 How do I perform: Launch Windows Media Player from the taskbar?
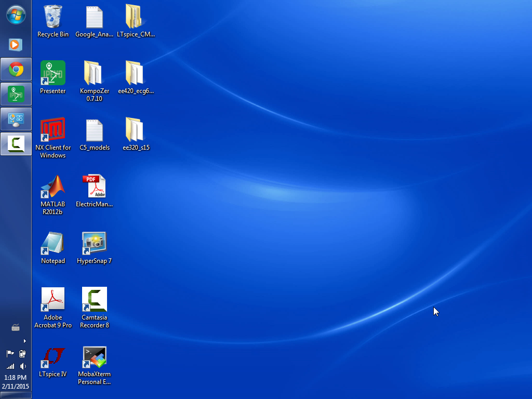(16, 45)
